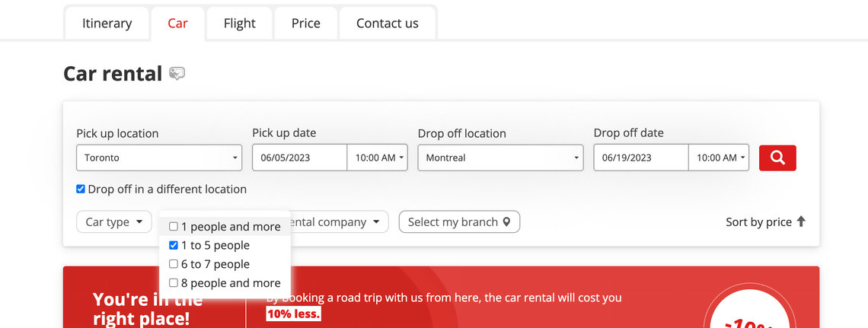This screenshot has width=868, height=328.
Task: Select the Car tab
Action: click(177, 24)
